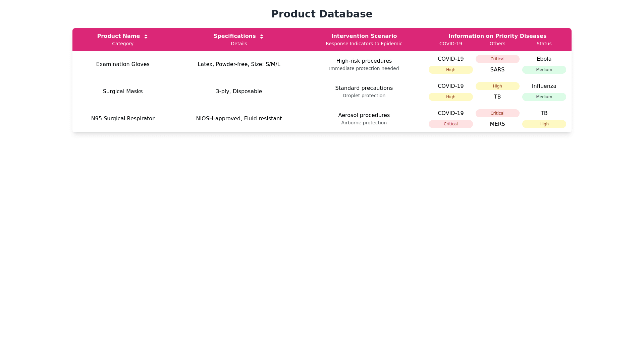Select the N95 Surgical Respirator cell

tap(123, 119)
